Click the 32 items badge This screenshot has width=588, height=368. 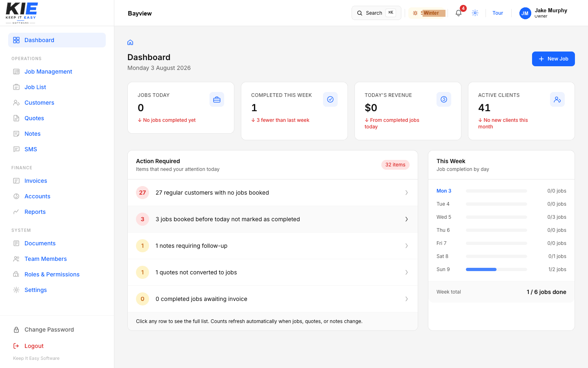pos(395,165)
